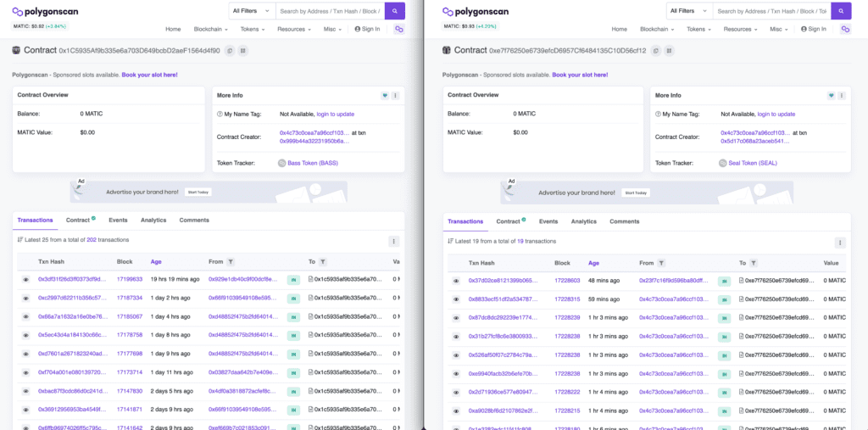Open QR code icon beside BASS contract address
Image resolution: width=868 pixels, height=430 pixels.
[243, 50]
